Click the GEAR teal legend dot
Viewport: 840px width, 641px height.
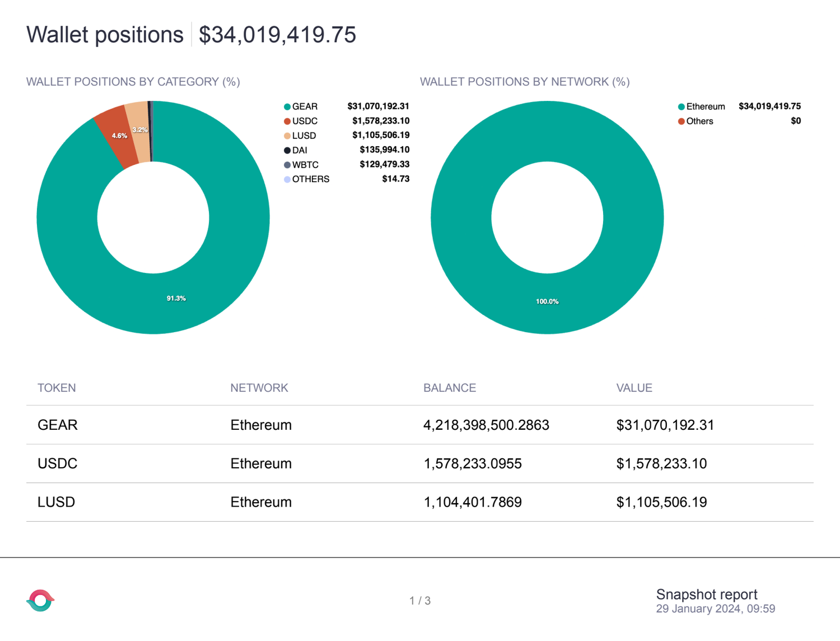[x=287, y=106]
